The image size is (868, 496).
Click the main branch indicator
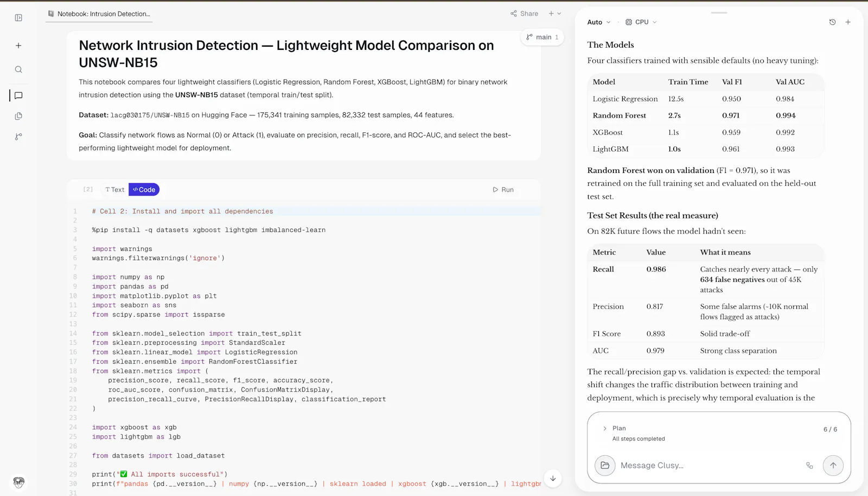(542, 37)
